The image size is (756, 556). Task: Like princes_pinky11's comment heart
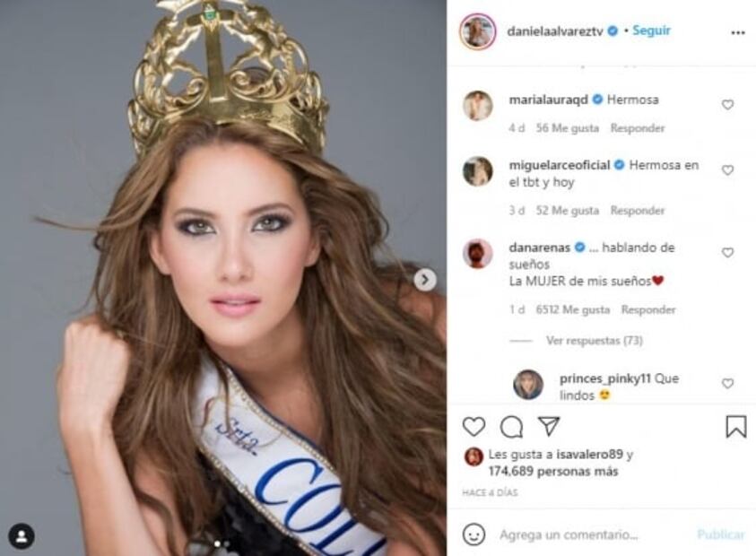click(727, 383)
